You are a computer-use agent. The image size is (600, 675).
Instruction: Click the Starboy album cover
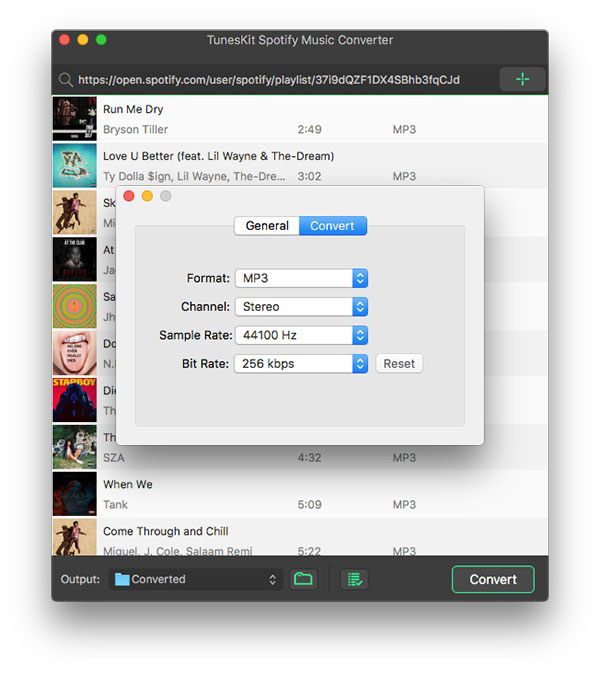(x=74, y=400)
